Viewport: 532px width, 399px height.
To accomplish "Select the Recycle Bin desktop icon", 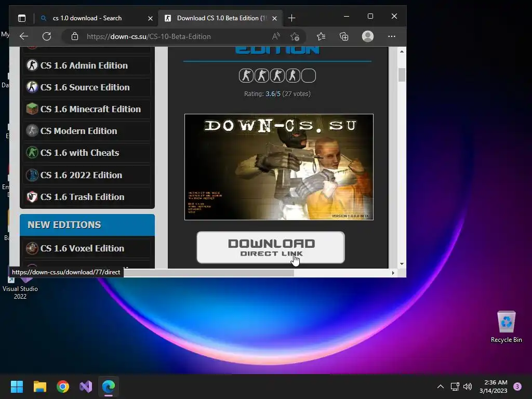I will point(506,327).
